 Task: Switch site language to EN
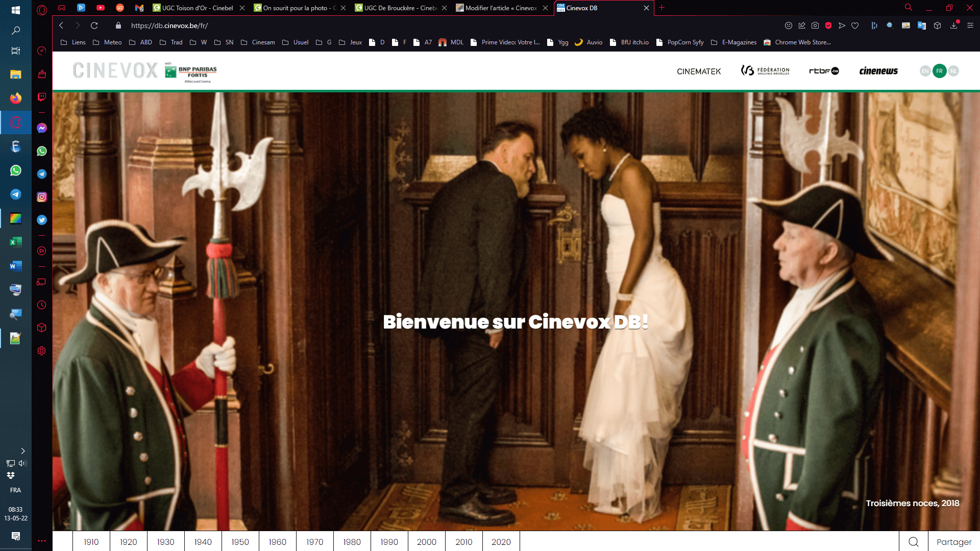click(925, 71)
